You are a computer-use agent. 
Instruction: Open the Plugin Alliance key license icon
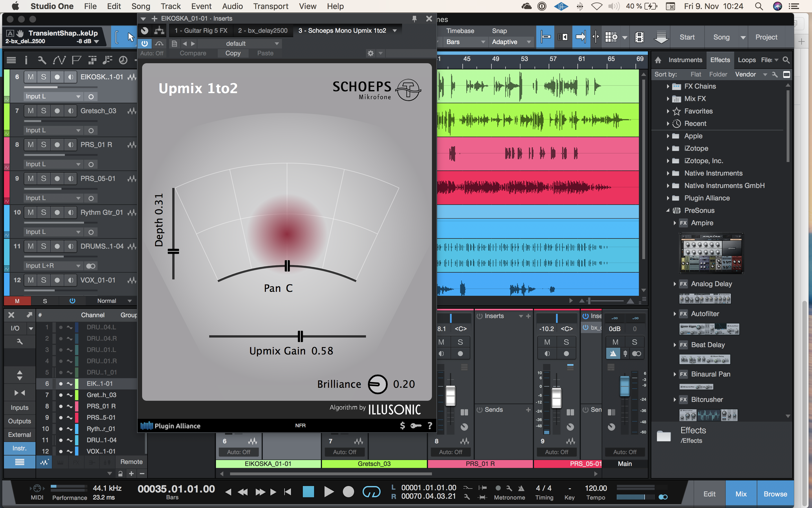click(416, 426)
